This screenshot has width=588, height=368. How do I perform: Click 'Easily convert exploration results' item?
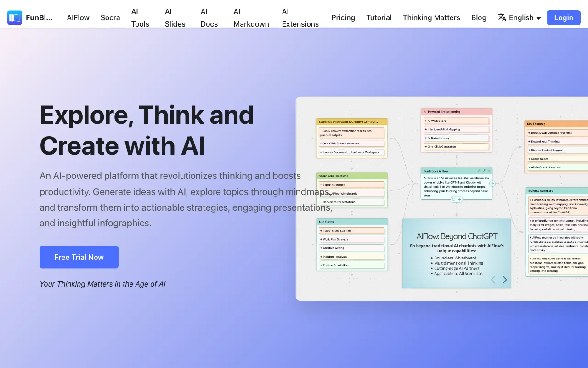(351, 132)
